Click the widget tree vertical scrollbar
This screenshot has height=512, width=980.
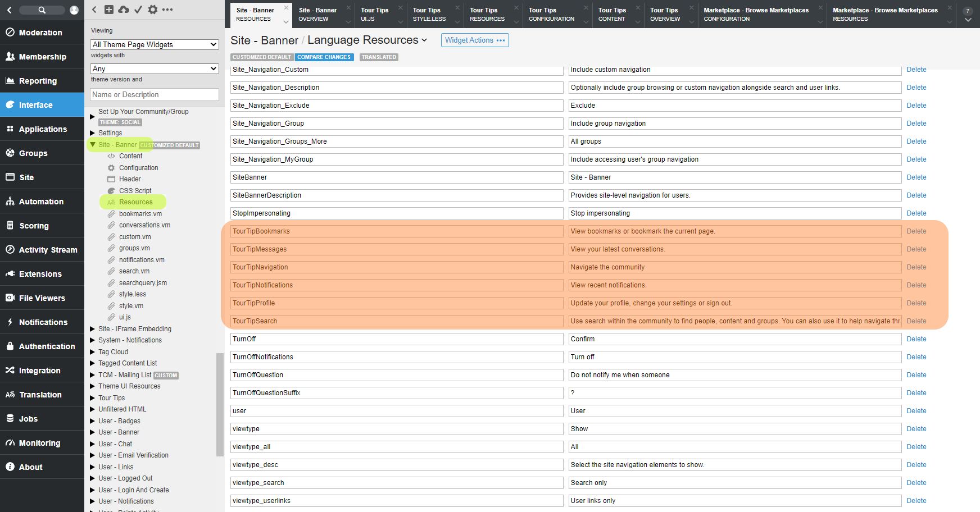tap(220, 404)
